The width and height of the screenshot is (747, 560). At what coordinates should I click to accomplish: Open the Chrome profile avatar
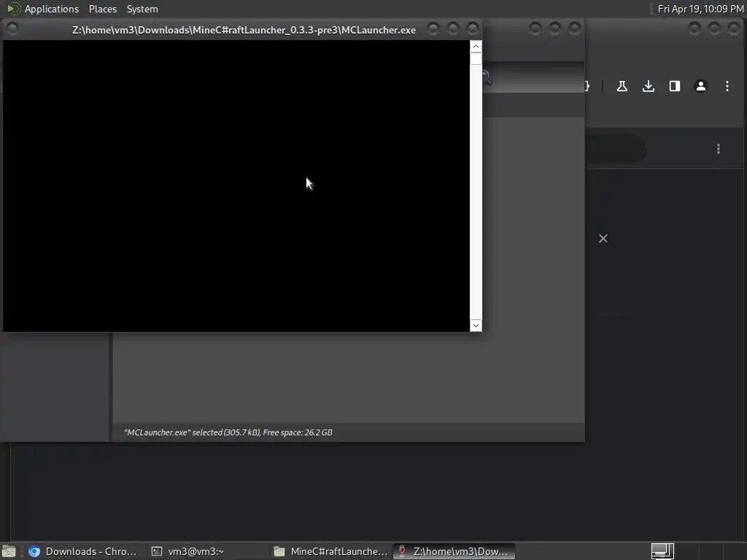[701, 86]
